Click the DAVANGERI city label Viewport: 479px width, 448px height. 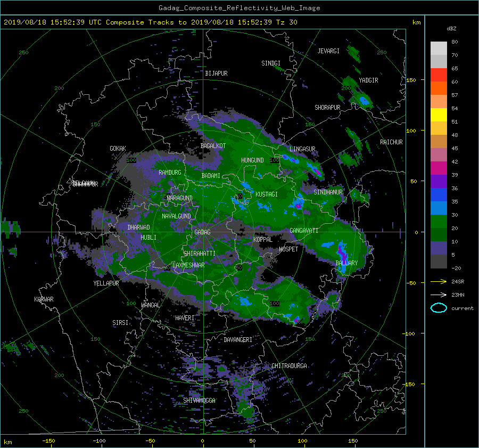(x=238, y=340)
